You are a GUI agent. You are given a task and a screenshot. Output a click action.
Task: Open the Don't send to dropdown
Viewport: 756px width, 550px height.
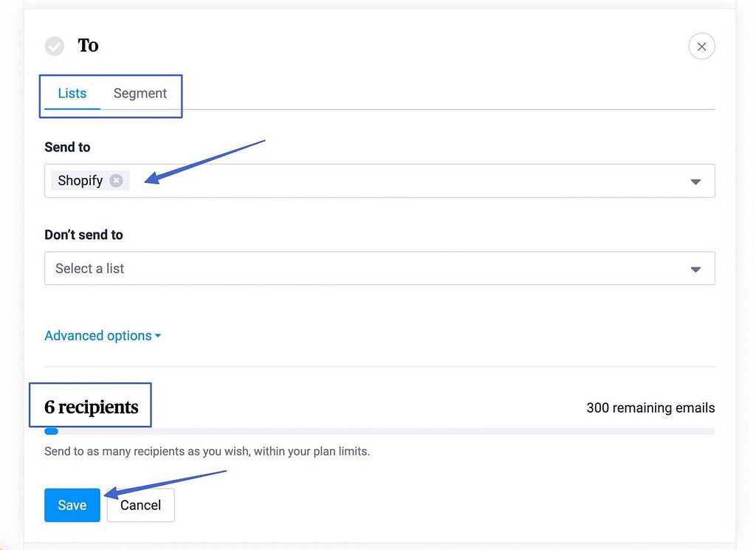click(x=695, y=269)
